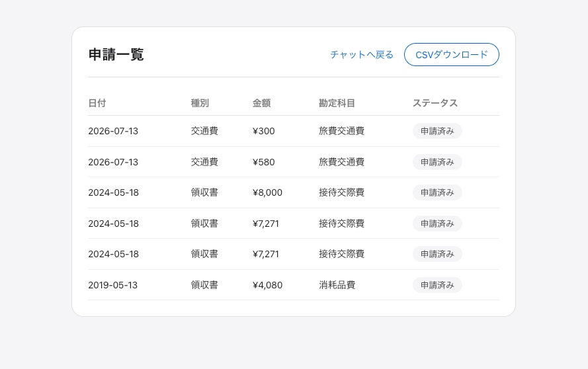Click the 申請済み badge in the ¥300 row
Viewport: 588px width, 369px height.
pos(437,131)
